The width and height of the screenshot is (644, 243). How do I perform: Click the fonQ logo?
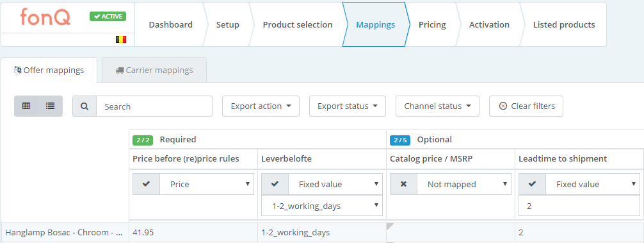pos(45,17)
